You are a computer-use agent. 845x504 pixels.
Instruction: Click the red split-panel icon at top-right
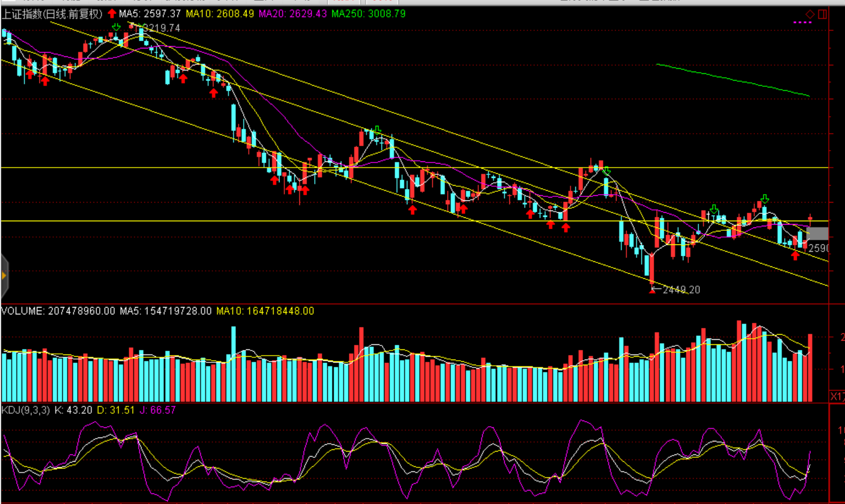pyautogui.click(x=822, y=14)
